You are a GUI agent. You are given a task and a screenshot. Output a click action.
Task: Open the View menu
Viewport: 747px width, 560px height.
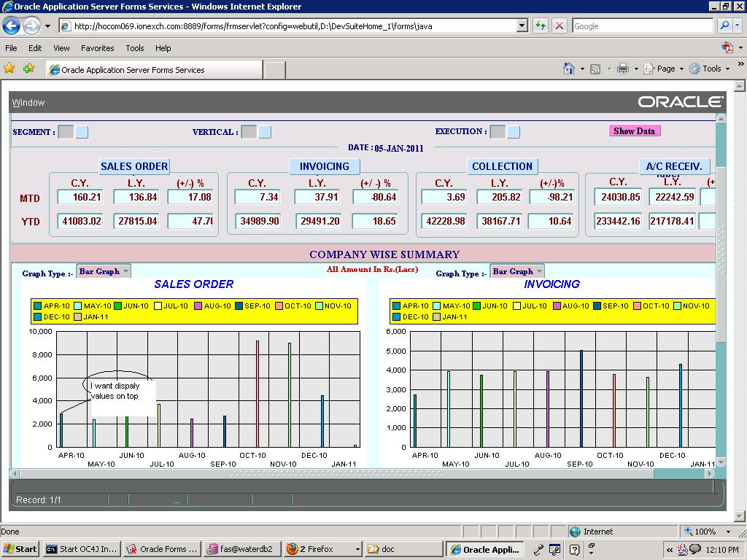[61, 48]
